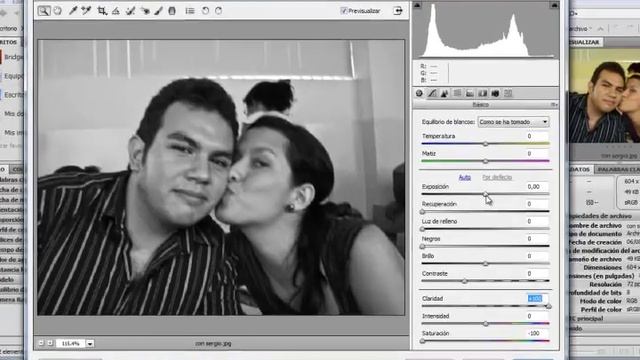Toggle shadow clipping warning on histogram

click(x=417, y=5)
